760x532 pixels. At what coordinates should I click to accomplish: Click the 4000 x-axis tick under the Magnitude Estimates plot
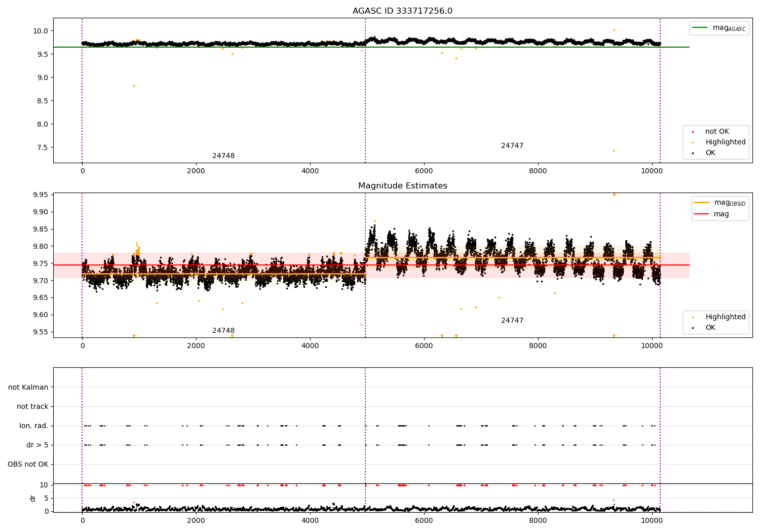[x=310, y=346]
